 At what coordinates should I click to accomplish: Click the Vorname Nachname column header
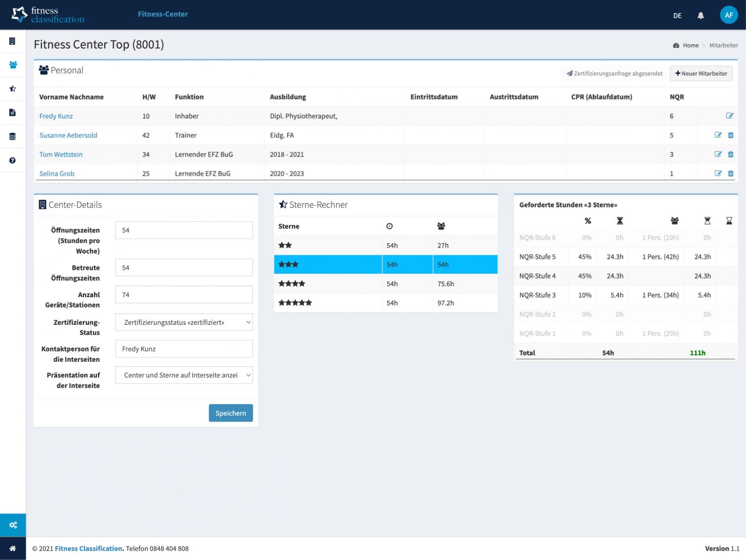(x=71, y=97)
